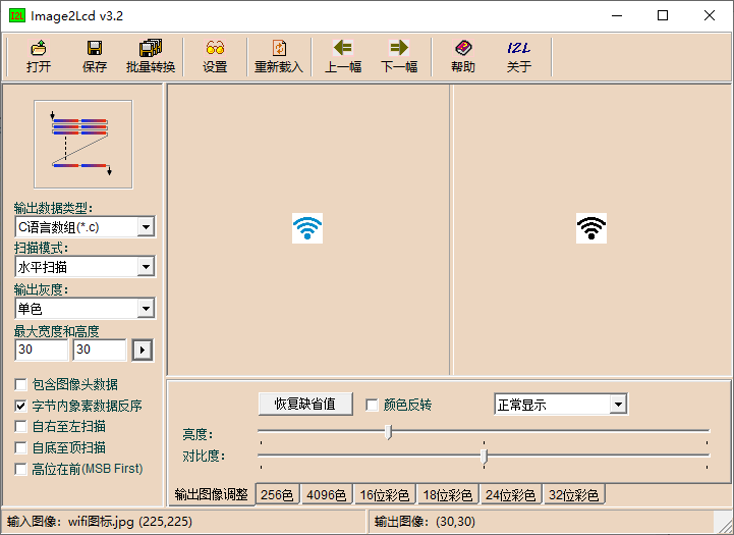Open 设置 settings glasses icon

tap(215, 57)
